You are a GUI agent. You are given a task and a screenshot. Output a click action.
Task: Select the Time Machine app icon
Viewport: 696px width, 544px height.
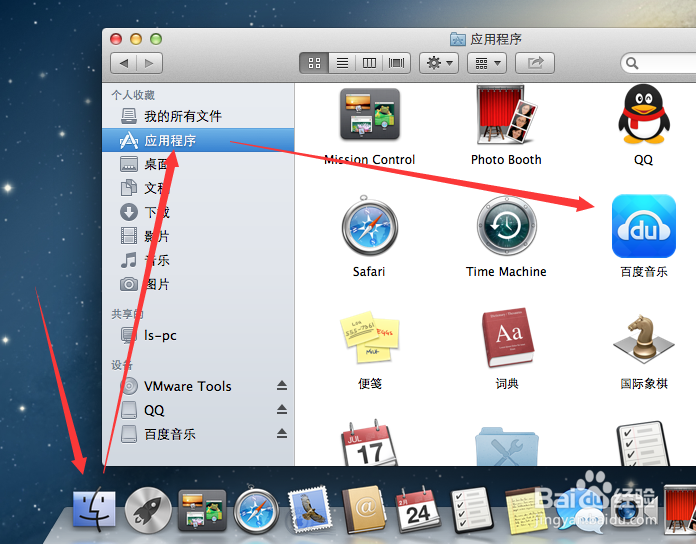(506, 226)
